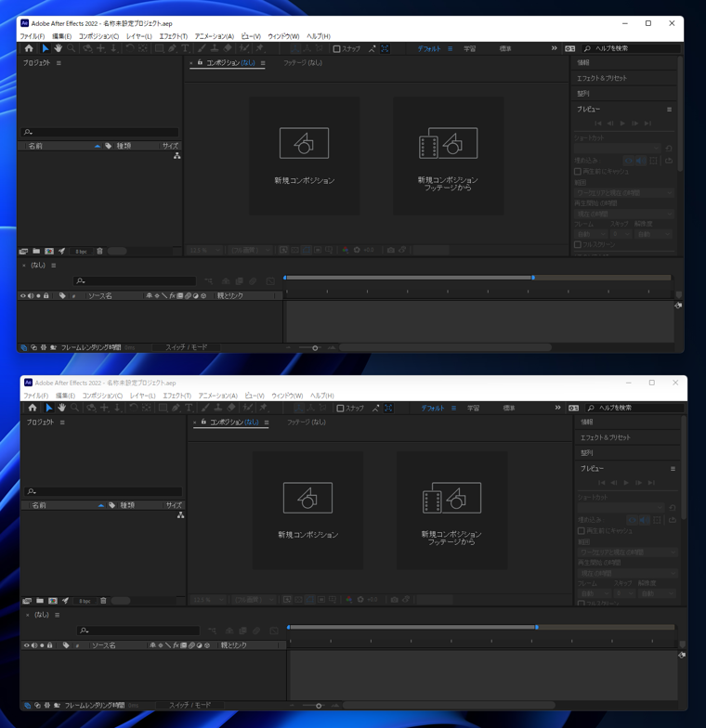Open the プロジェクト panel menu in upper window
This screenshot has height=728, width=706.
click(x=59, y=63)
